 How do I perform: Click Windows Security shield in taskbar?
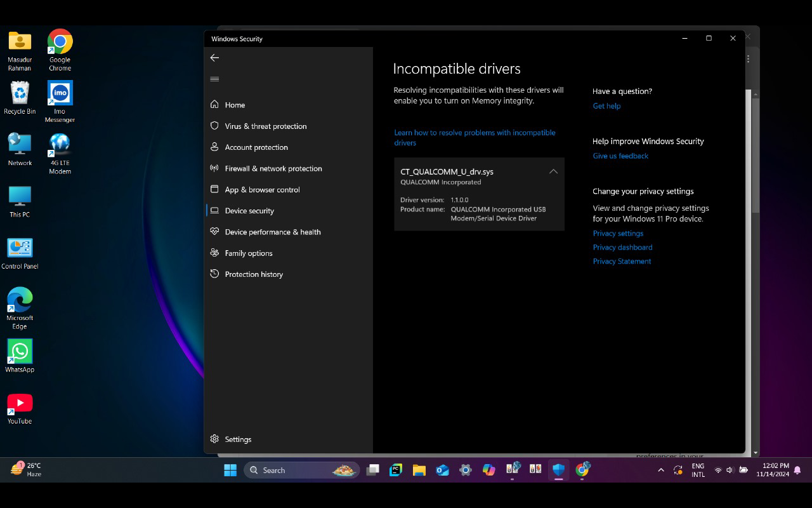coord(558,470)
